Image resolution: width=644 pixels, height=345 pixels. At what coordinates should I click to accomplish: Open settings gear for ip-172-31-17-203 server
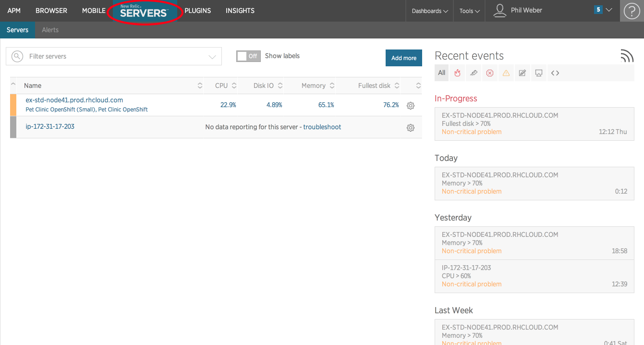point(411,128)
